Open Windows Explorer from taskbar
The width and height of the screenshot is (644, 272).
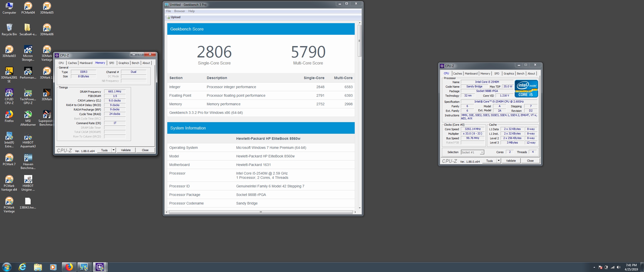[x=38, y=267]
